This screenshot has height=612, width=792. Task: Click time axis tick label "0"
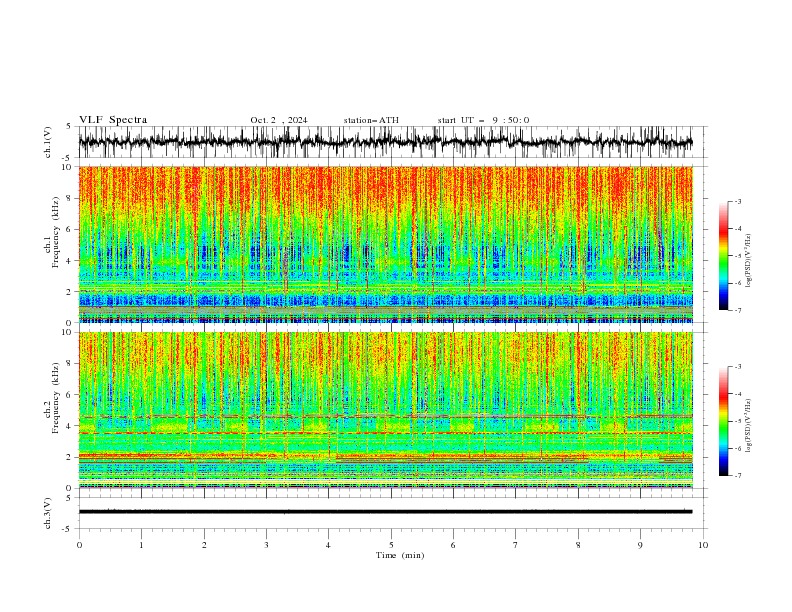click(79, 545)
